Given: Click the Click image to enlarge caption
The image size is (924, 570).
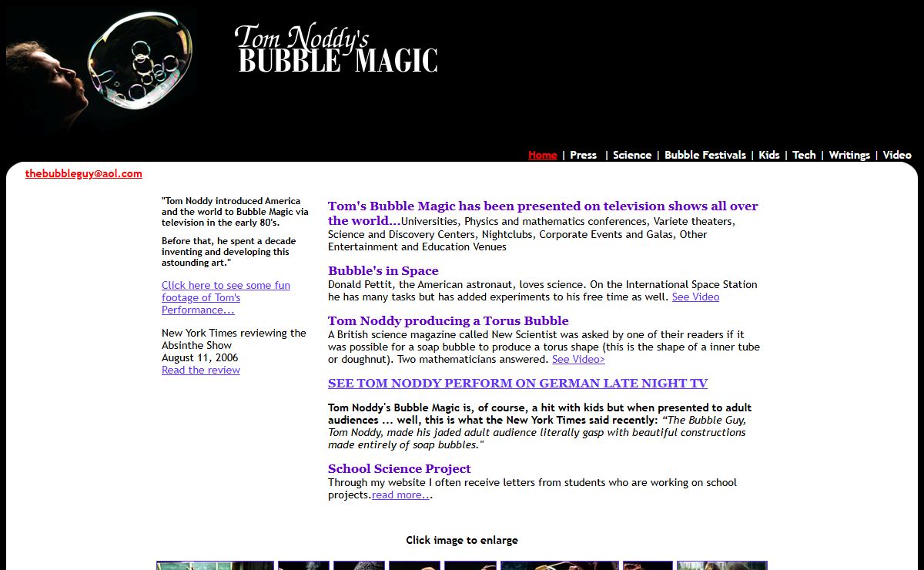Looking at the screenshot, I should pyautogui.click(x=462, y=540).
